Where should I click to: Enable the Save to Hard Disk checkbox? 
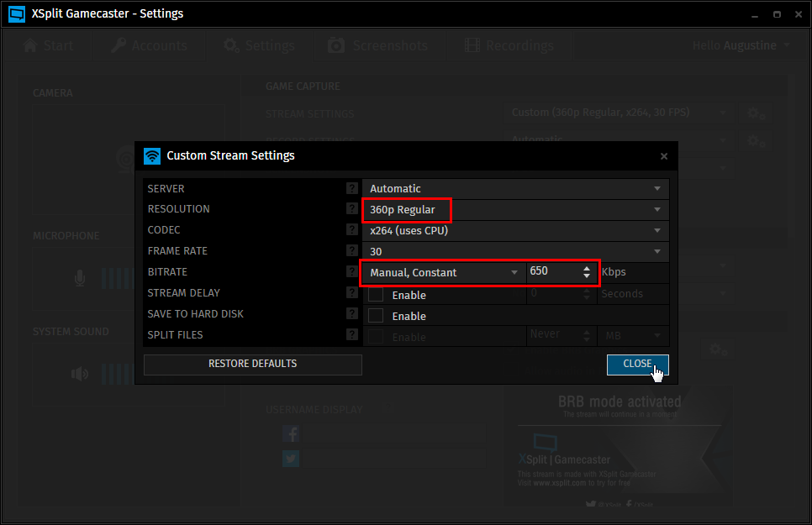(376, 315)
